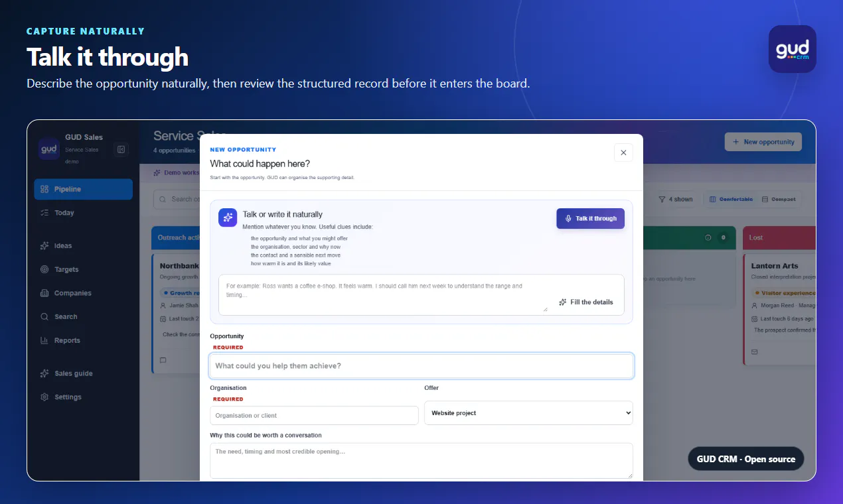Close the New Opportunity dialog
The height and width of the screenshot is (504, 843).
point(623,153)
